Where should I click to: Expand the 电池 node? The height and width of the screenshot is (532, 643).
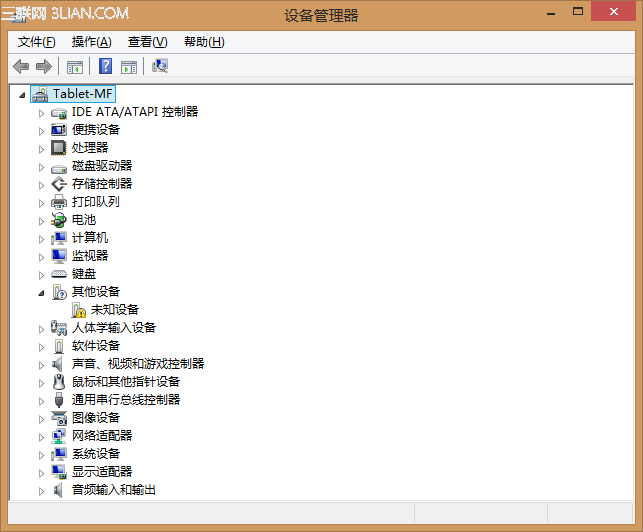[41, 221]
